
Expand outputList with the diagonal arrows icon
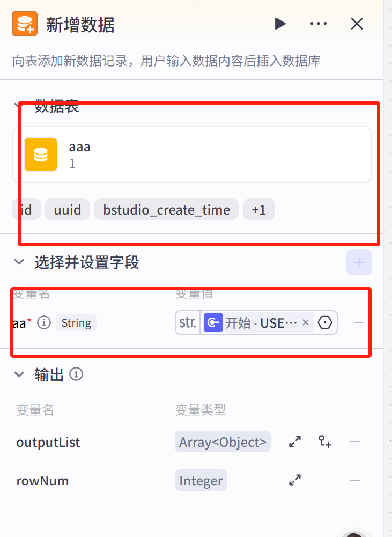[x=294, y=442]
